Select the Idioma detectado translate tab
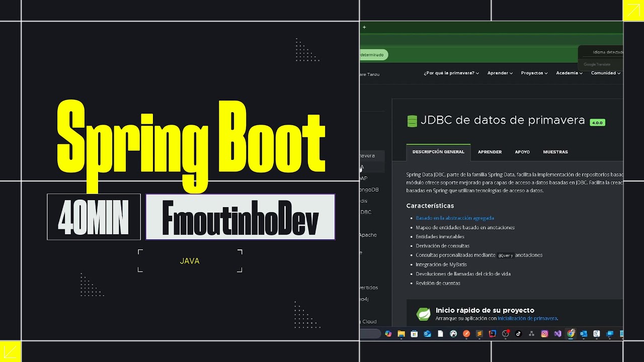The width and height of the screenshot is (644, 362). click(x=608, y=52)
